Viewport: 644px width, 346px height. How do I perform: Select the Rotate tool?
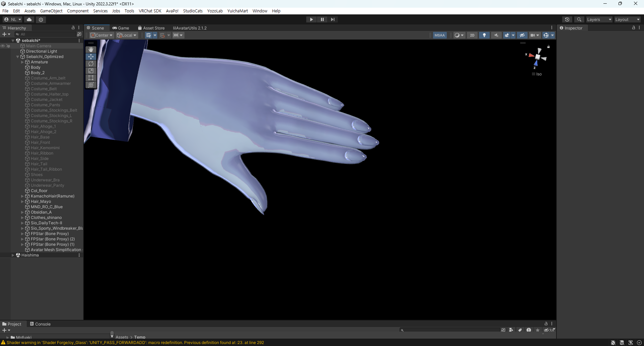[91, 64]
